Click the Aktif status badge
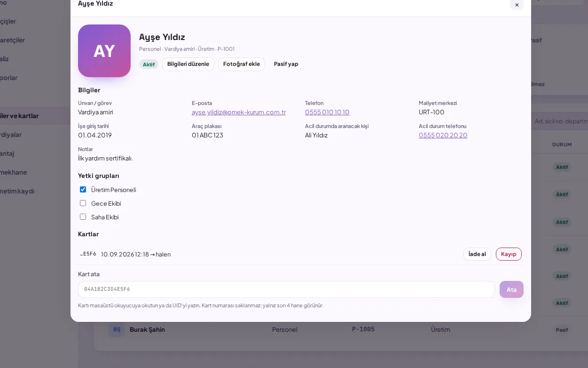 click(x=149, y=64)
